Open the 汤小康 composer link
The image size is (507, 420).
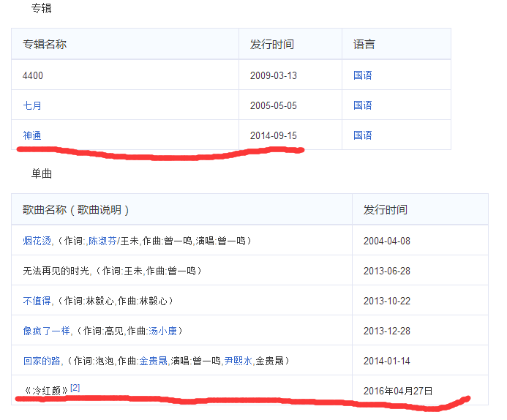(162, 331)
